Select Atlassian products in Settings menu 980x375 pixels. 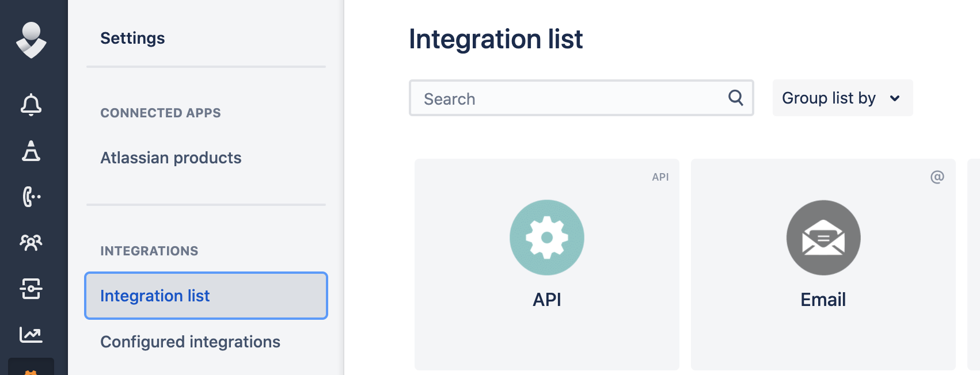[x=171, y=158]
